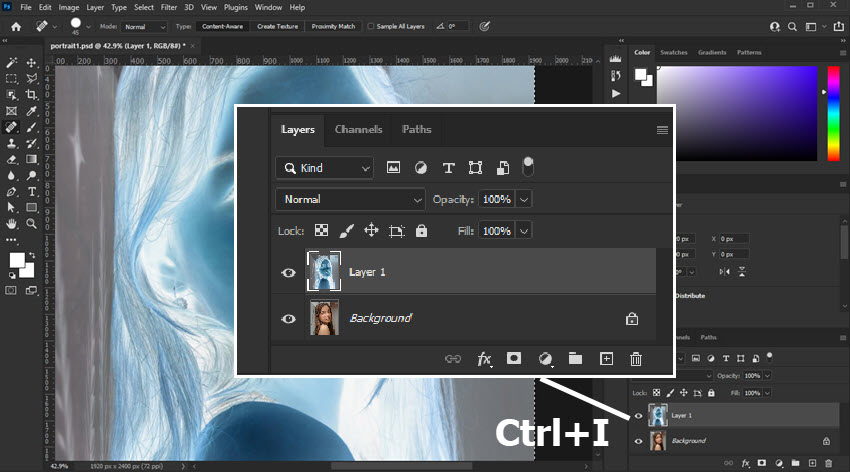Select the Clone Stamp tool

(x=11, y=144)
